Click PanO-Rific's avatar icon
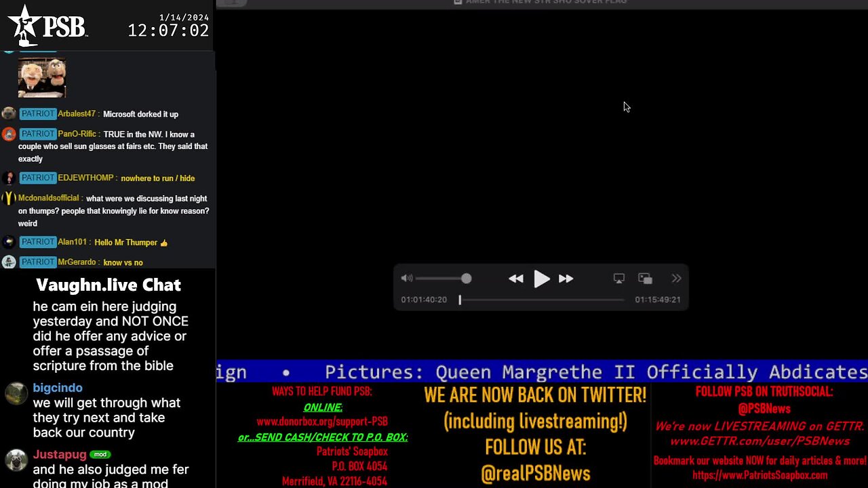Screen dimensions: 868x488 click(8, 134)
